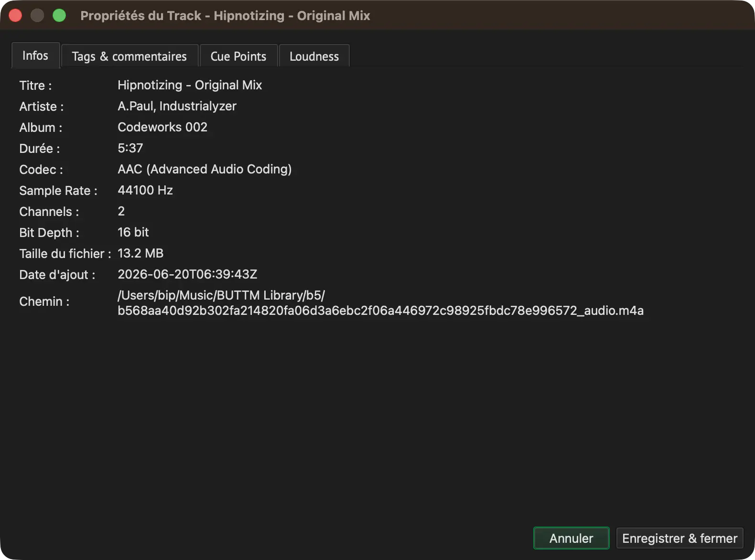The width and height of the screenshot is (755, 560).
Task: Click Enregistrer & fermer button
Action: point(679,538)
